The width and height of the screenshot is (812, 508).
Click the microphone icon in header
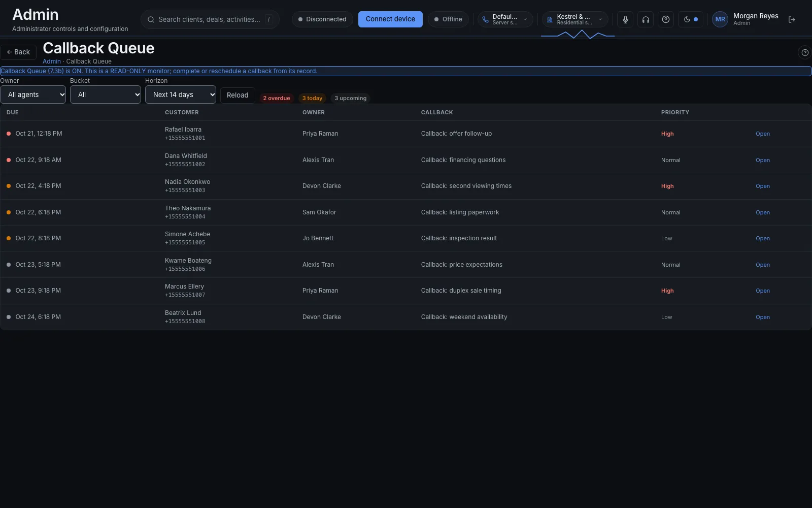point(625,19)
